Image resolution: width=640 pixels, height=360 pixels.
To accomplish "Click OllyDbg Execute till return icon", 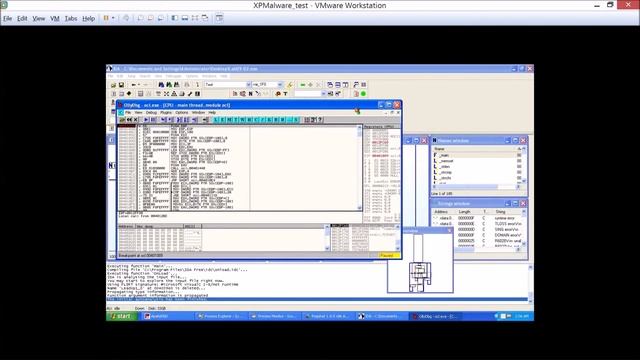I will [195, 120].
